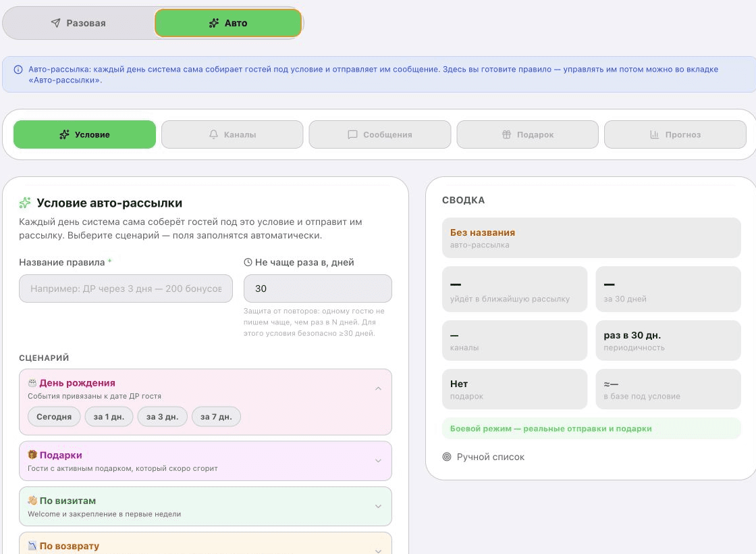Image resolution: width=756 pixels, height=554 pixels.
Task: Click the СВОДКА heading
Action: (x=463, y=200)
